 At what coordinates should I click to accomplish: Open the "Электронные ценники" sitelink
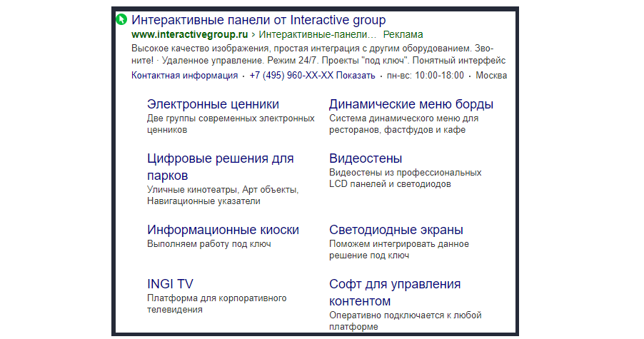coord(213,104)
